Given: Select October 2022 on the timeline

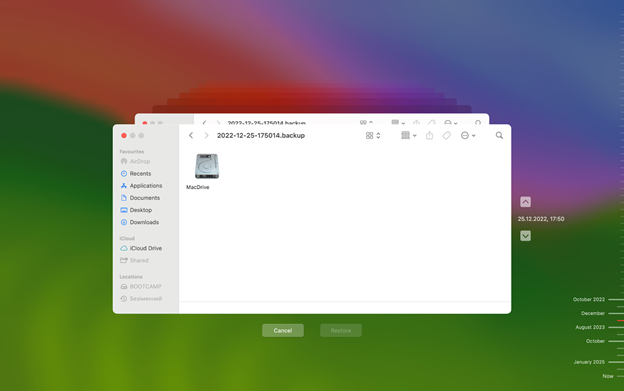Looking at the screenshot, I should (589, 299).
